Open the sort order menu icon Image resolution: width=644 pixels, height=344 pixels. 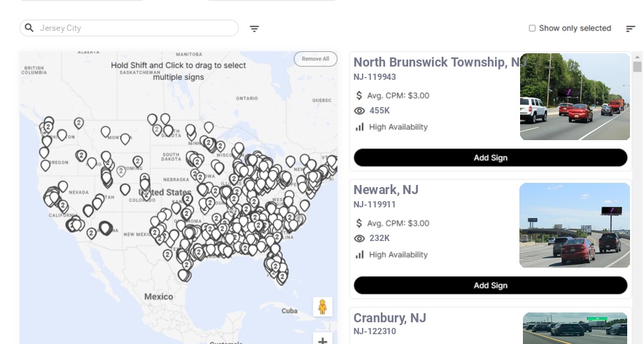(630, 29)
